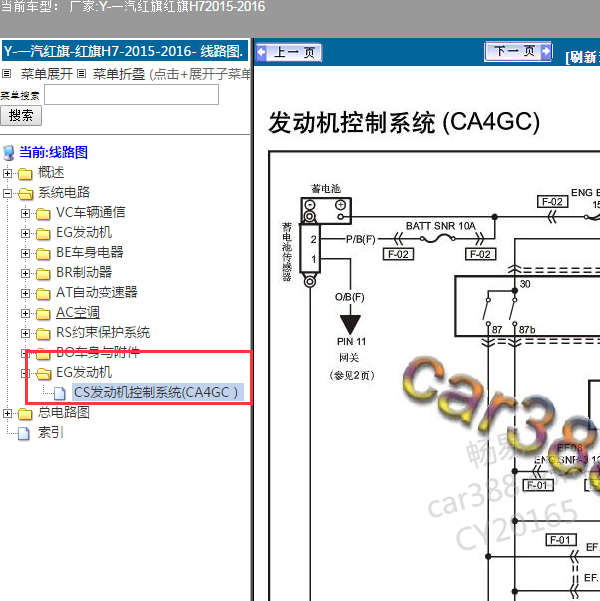This screenshot has width=600, height=601.
Task: Click the 系统电路 open folder icon
Action: pyautogui.click(x=25, y=194)
